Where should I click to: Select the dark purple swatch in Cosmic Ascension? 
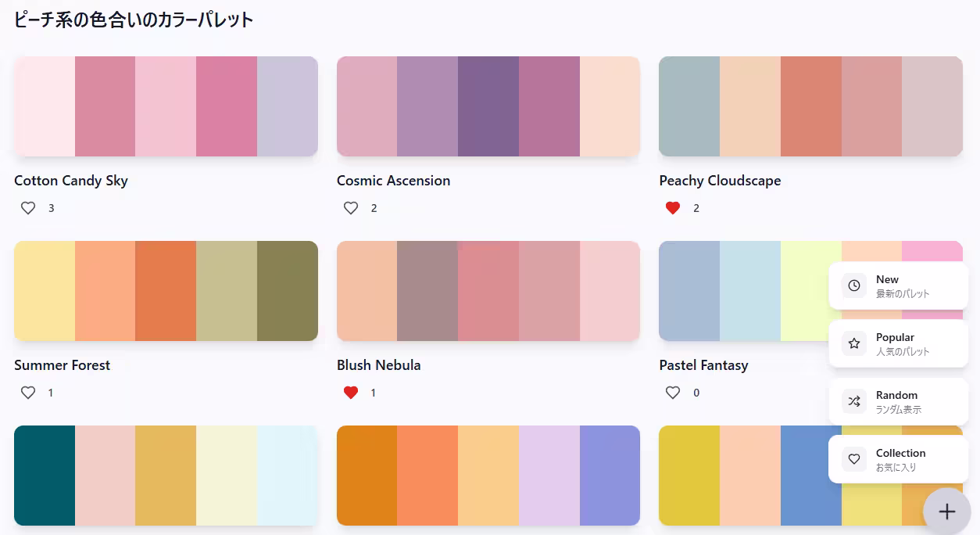point(488,106)
